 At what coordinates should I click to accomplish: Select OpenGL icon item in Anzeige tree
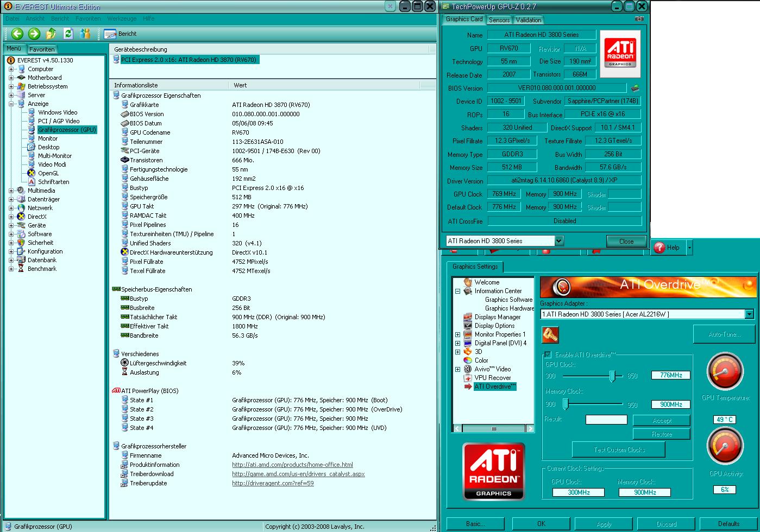click(32, 173)
